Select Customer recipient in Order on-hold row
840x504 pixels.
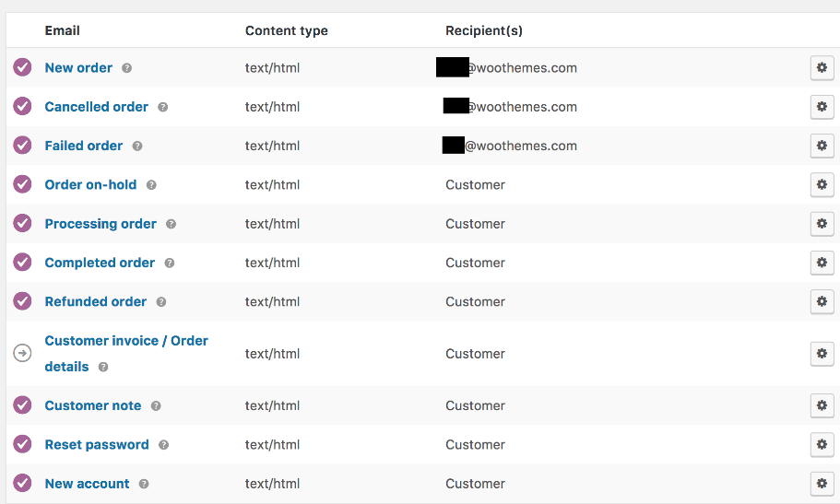pos(475,185)
